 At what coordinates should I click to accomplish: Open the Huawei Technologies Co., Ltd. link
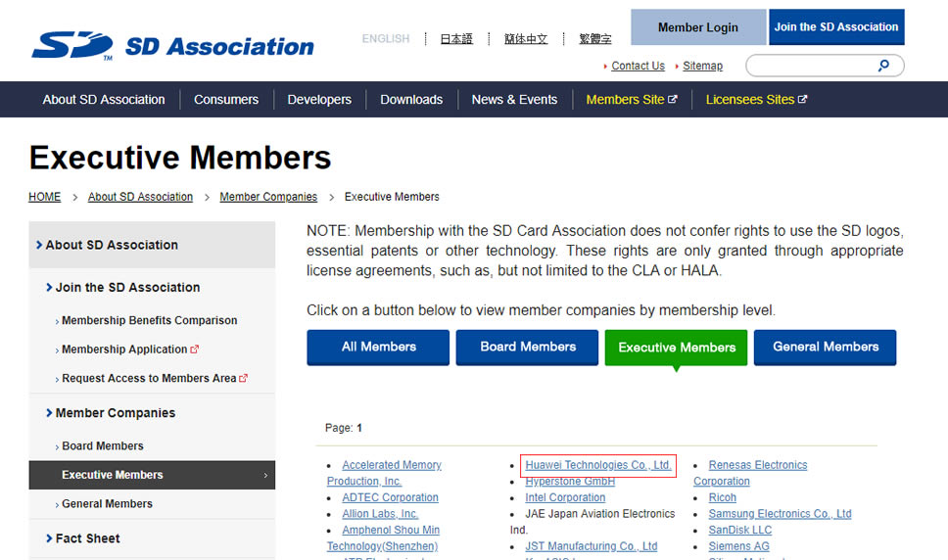pos(597,465)
